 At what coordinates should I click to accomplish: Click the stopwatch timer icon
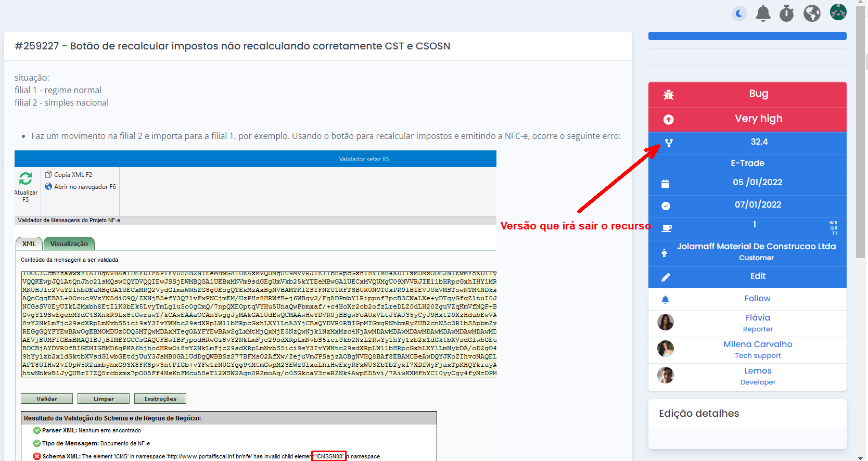[x=786, y=14]
